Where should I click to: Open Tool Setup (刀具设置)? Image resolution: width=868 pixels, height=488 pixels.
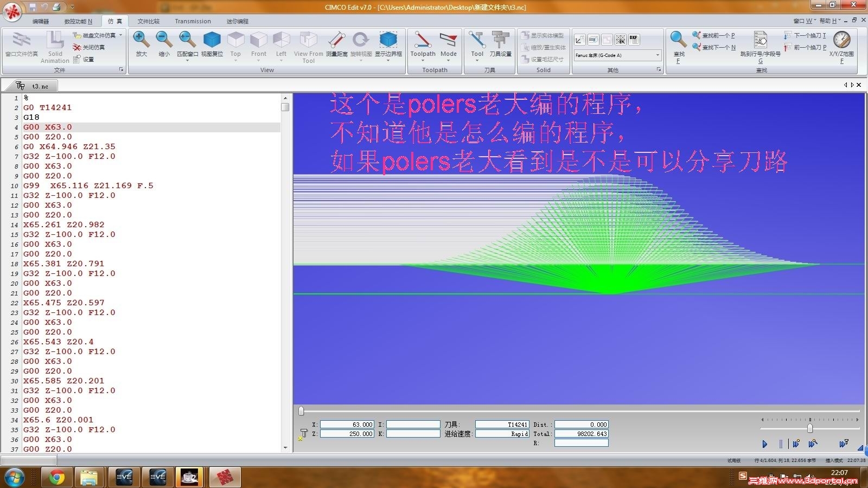pos(500,40)
